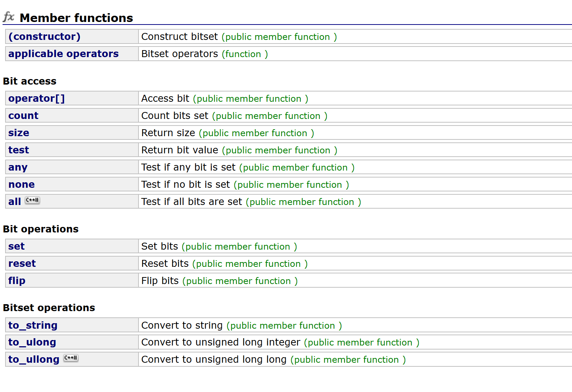Click the flip member link
Screen dimensions: 572x392
(x=17, y=281)
